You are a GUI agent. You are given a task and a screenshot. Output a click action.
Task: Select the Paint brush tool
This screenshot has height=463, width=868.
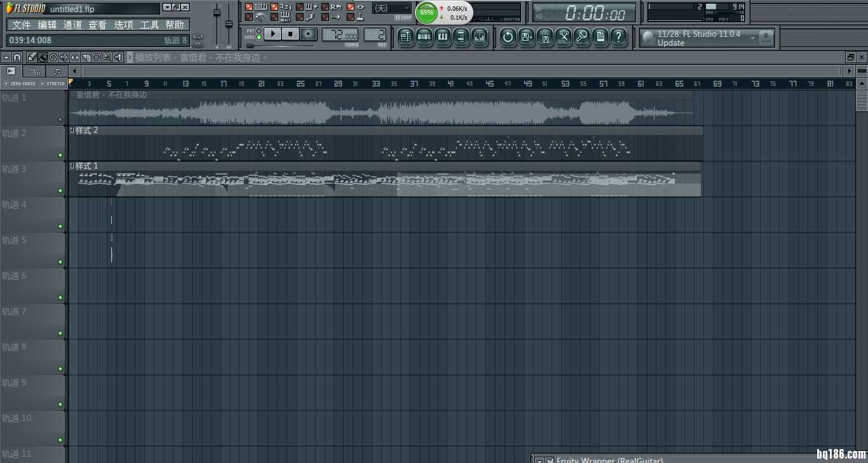pos(42,57)
